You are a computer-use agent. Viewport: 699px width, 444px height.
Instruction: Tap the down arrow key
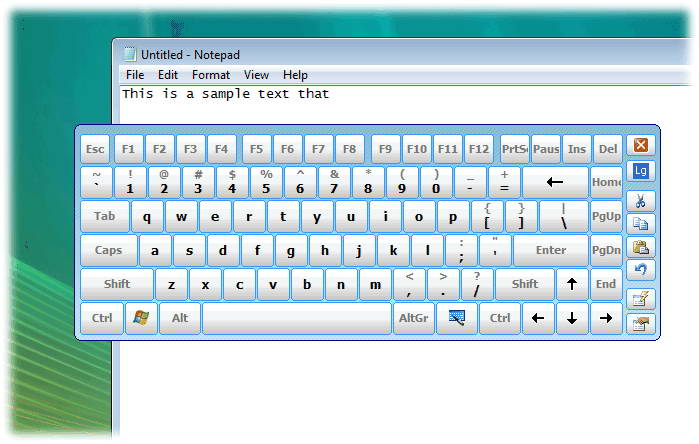572,318
